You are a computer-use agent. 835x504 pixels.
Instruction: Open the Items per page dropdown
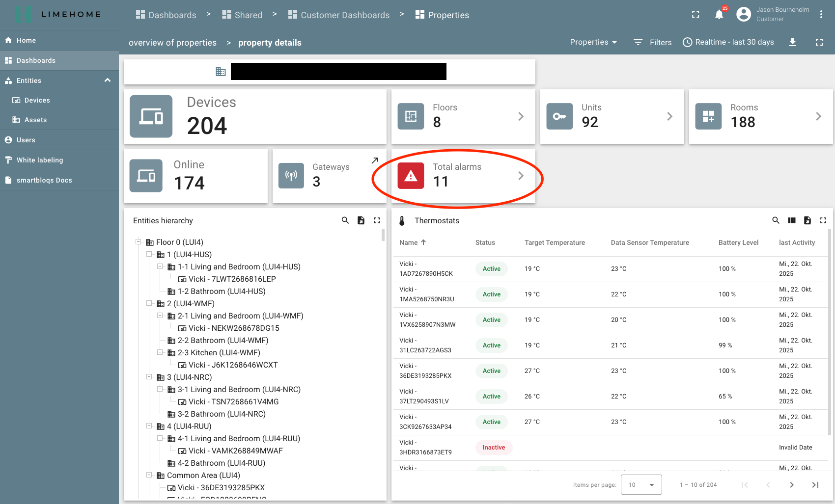[x=641, y=485]
